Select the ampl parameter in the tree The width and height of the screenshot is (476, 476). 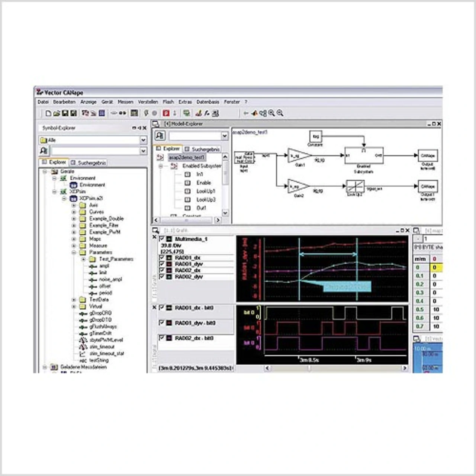point(104,266)
